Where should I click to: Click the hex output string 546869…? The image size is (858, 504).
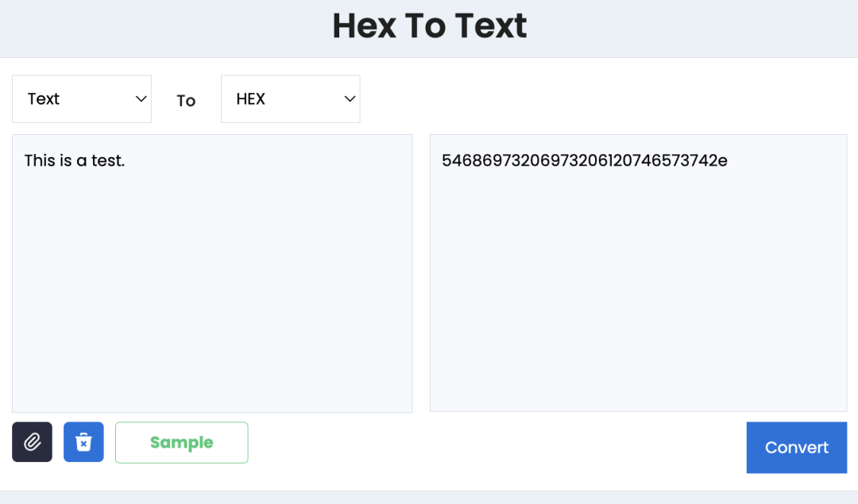point(585,161)
